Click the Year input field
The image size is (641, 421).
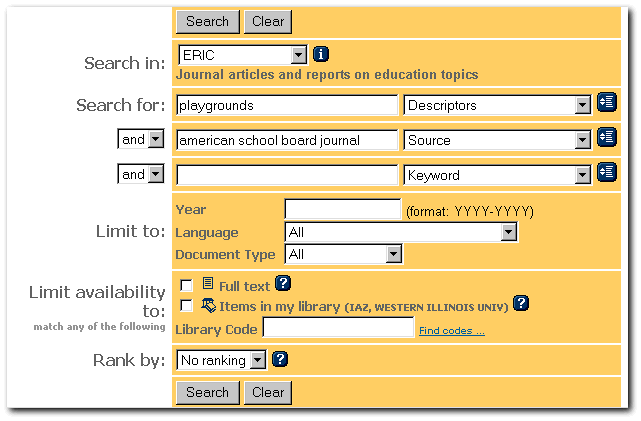point(342,210)
